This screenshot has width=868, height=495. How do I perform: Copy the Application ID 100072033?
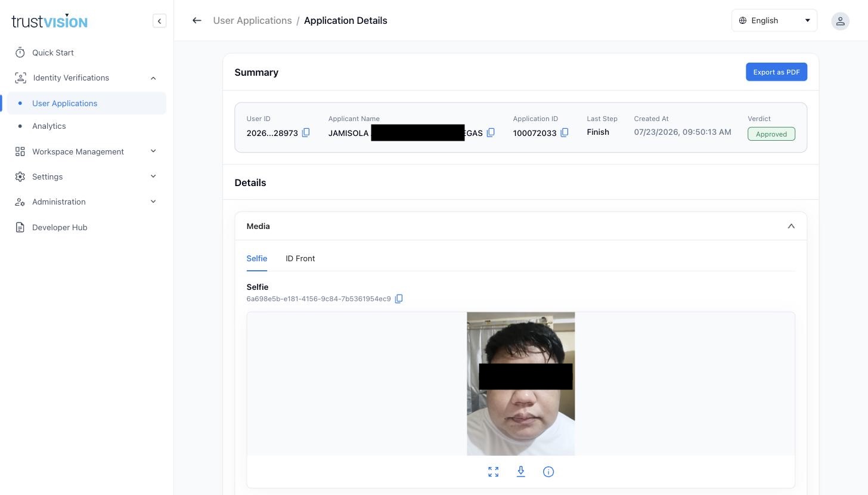[565, 132]
